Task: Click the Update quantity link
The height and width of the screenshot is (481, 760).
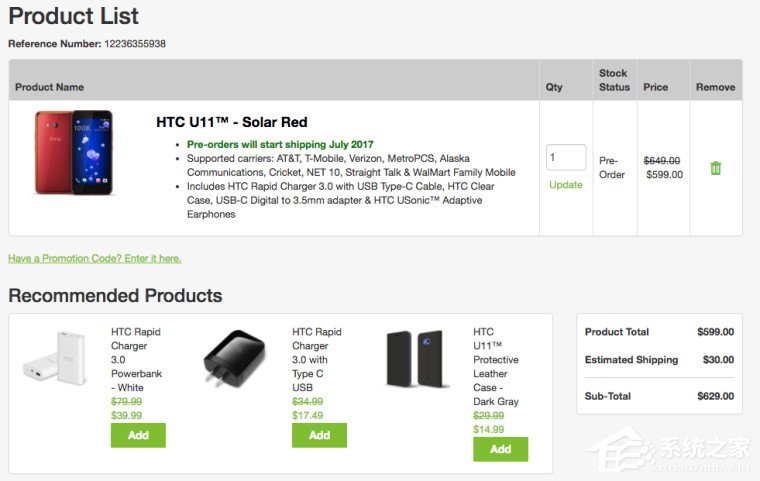Action: pos(566,185)
